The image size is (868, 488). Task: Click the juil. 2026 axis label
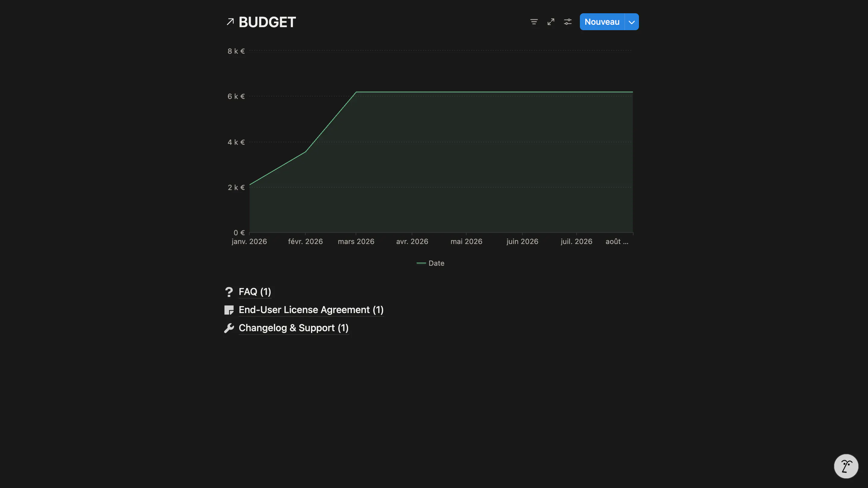[x=576, y=242]
